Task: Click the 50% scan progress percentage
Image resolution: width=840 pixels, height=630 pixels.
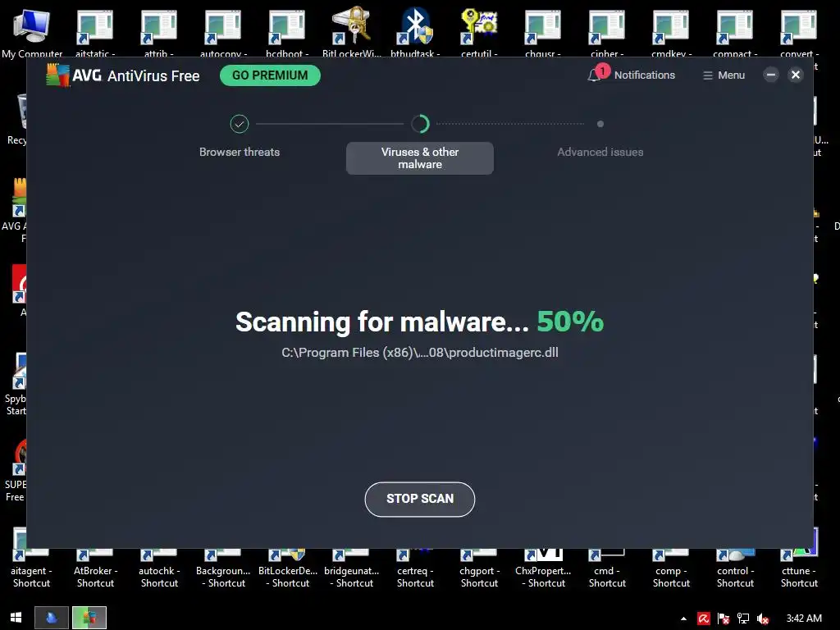Action: (570, 322)
